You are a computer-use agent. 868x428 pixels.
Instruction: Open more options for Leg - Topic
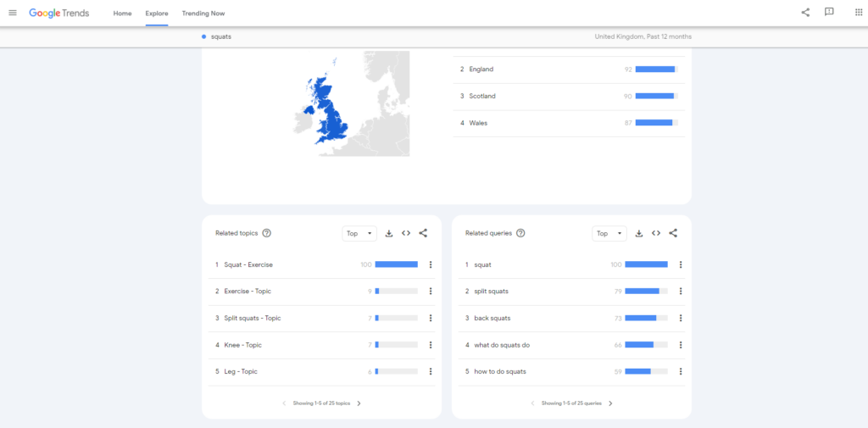click(x=431, y=371)
